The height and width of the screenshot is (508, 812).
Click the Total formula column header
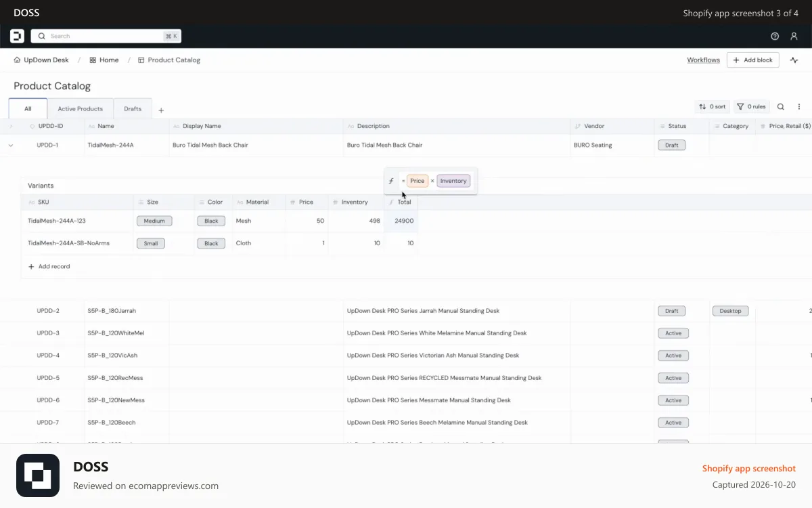401,202
